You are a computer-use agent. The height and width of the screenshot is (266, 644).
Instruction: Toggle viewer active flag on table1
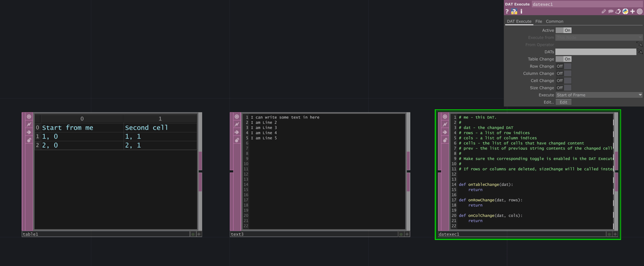[29, 117]
